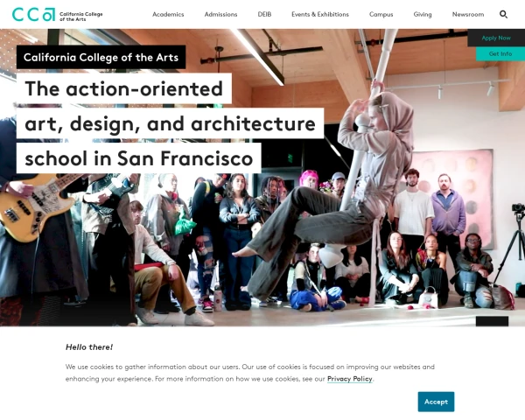Click the teal Get Info button

(500, 53)
